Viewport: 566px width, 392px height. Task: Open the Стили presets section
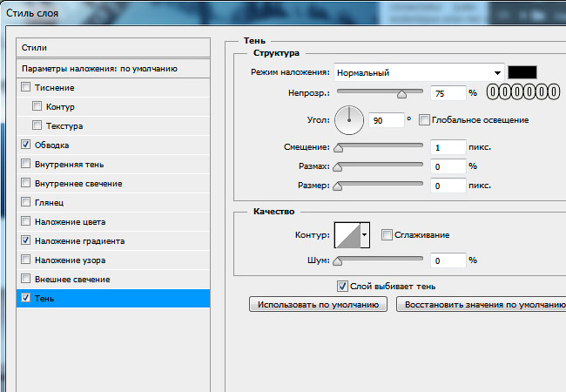[113, 48]
